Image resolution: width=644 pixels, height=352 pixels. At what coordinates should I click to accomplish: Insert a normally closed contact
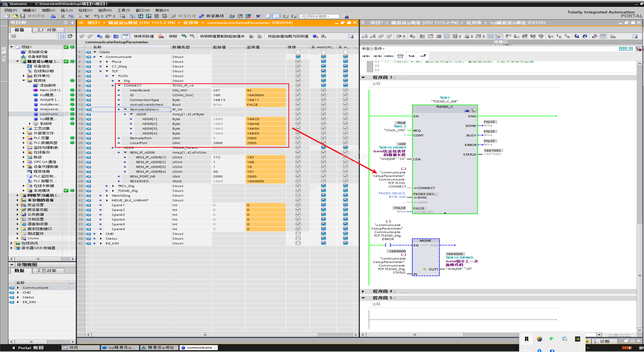click(377, 56)
